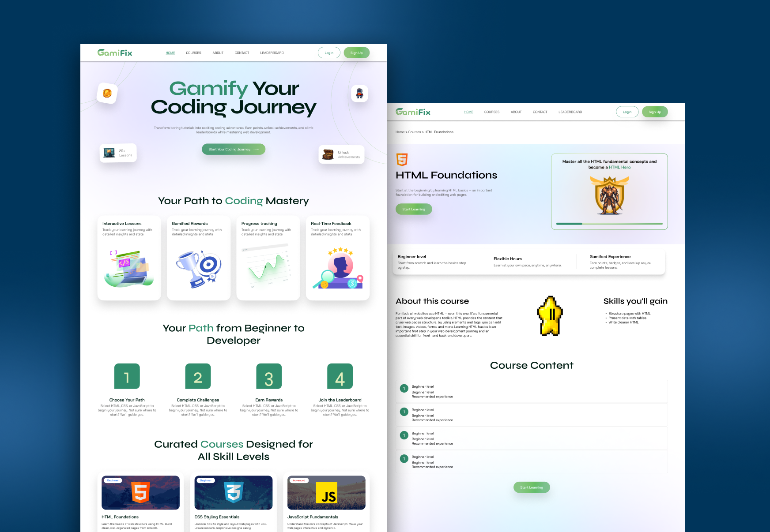The image size is (770, 532).
Task: Click step number 4 Join the Leaderboard
Action: coord(340,376)
